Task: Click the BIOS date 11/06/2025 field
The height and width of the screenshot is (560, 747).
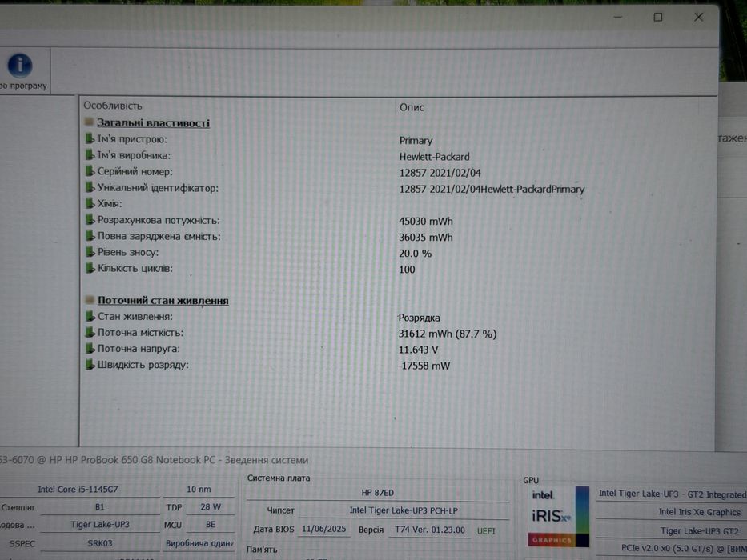Action: pos(324,530)
